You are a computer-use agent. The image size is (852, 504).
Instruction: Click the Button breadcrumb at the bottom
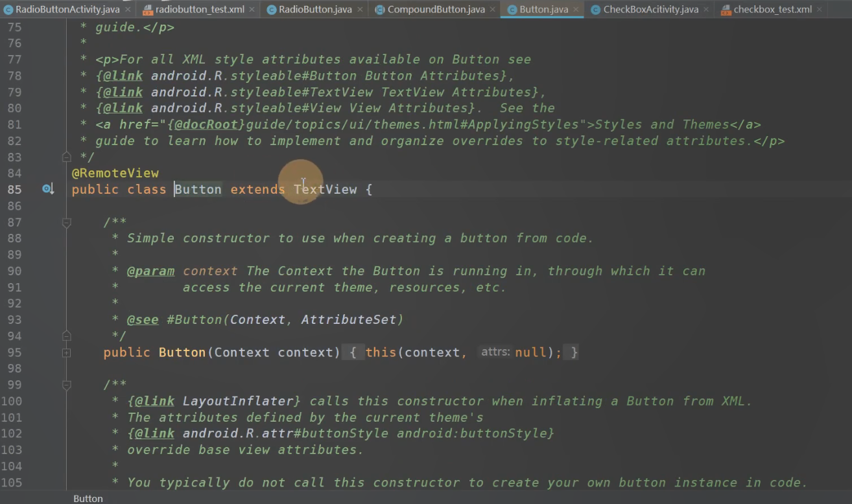[88, 498]
